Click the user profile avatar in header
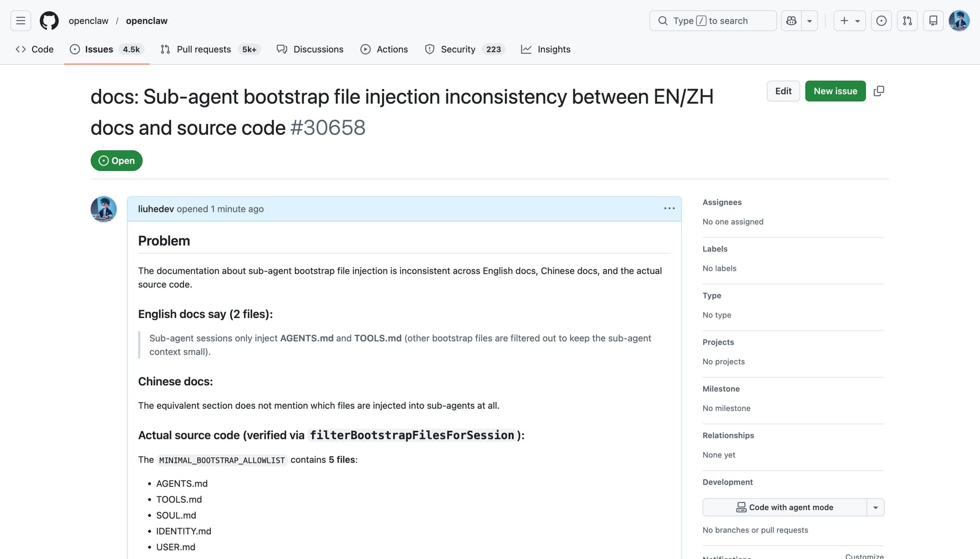The height and width of the screenshot is (559, 980). [x=959, y=21]
